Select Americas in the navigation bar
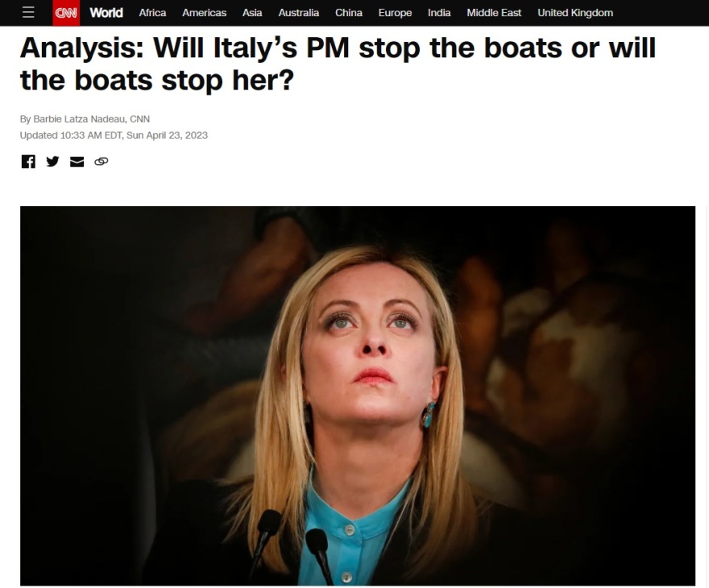 [205, 13]
